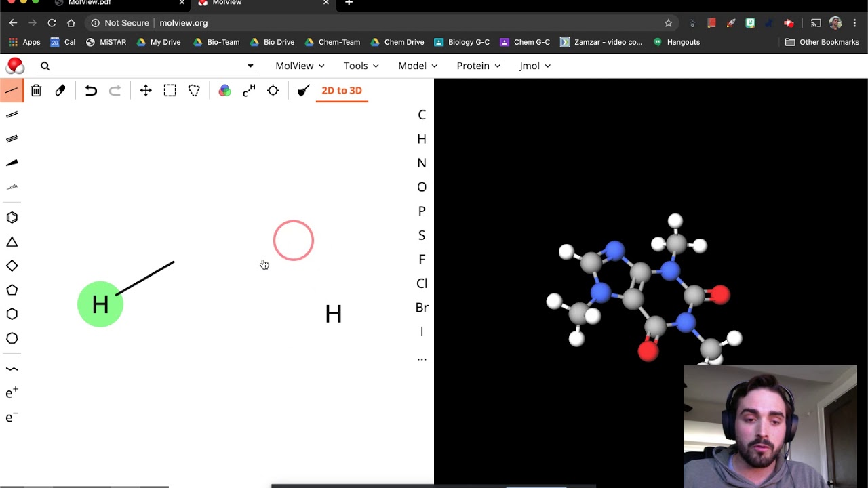Open the Bio-Team bookmark
Screen dimensions: 868x488
point(216,42)
